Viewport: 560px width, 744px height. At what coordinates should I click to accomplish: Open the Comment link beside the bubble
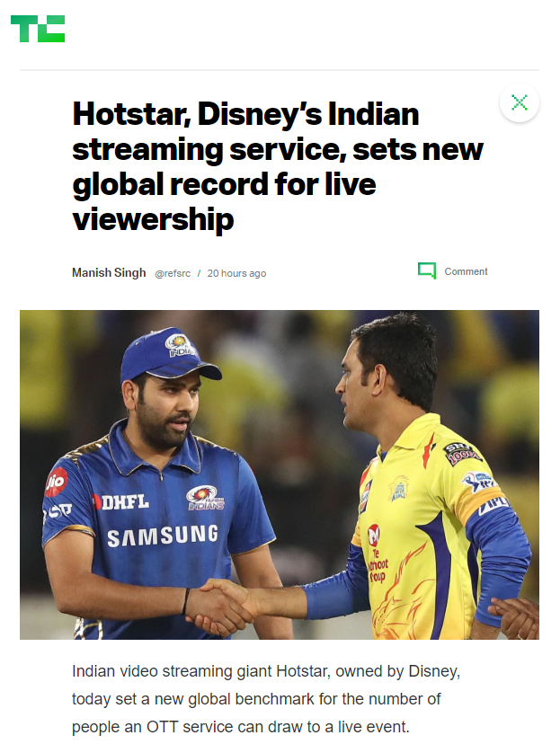[x=466, y=271]
